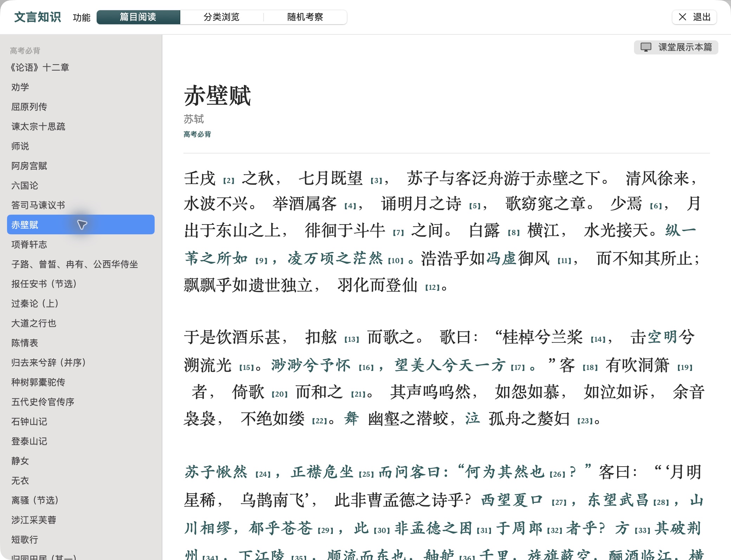Click highlighted word 冯虚
This screenshot has height=560, width=731.
(x=501, y=258)
